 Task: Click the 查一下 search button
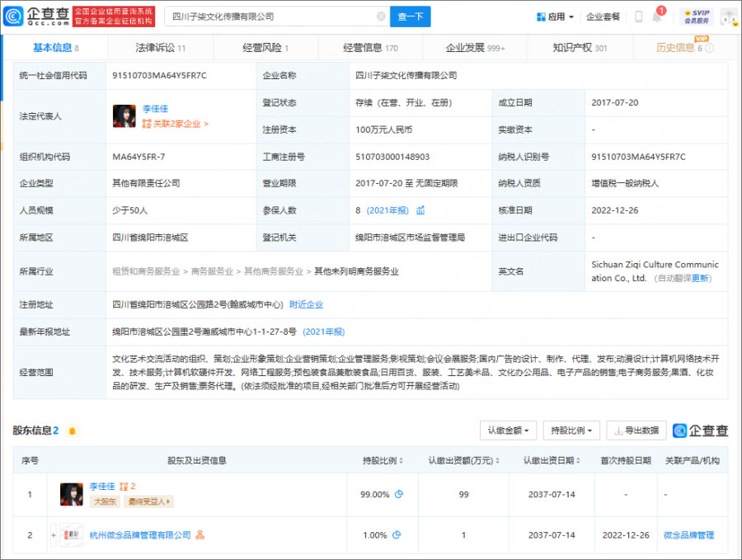click(410, 16)
